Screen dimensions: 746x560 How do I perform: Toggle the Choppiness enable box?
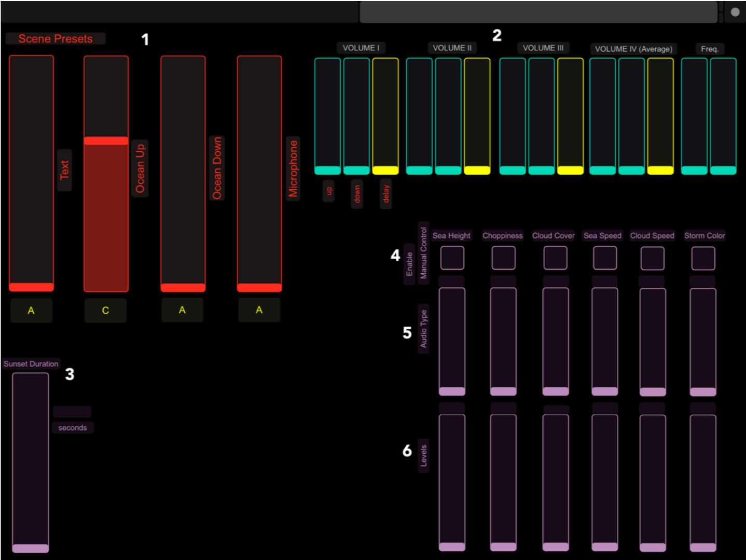pyautogui.click(x=503, y=258)
